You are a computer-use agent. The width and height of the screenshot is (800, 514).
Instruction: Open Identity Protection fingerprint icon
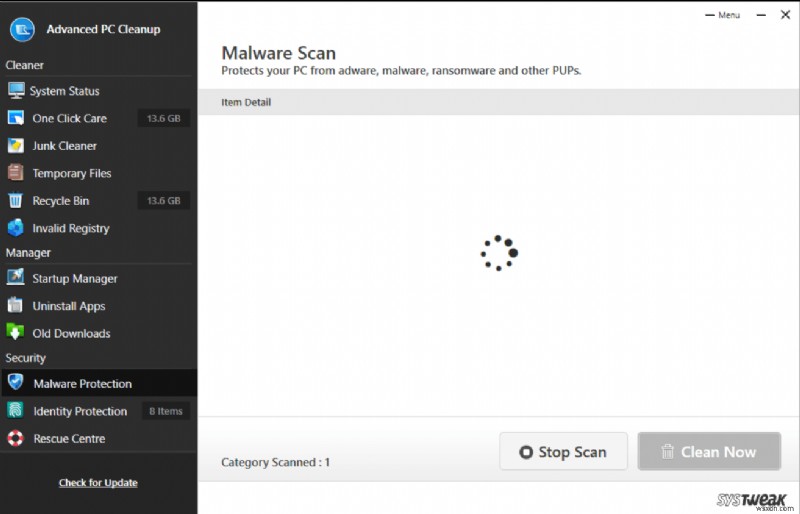pyautogui.click(x=15, y=411)
